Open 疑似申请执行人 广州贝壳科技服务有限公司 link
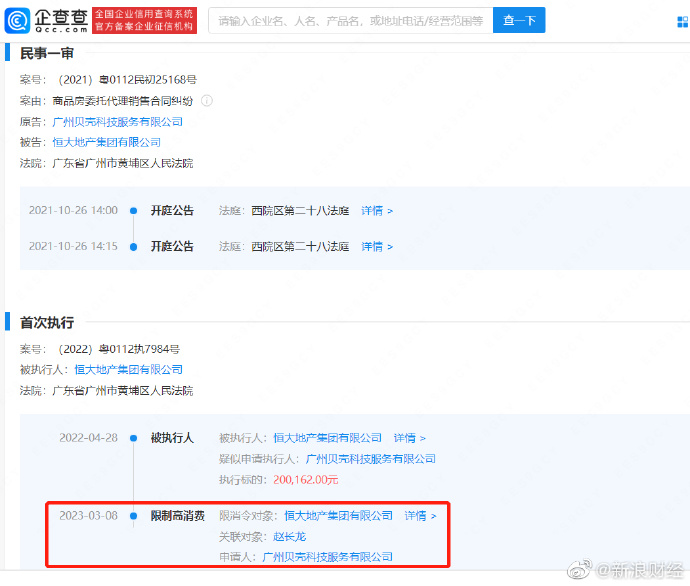This screenshot has height=586, width=690. [x=370, y=459]
